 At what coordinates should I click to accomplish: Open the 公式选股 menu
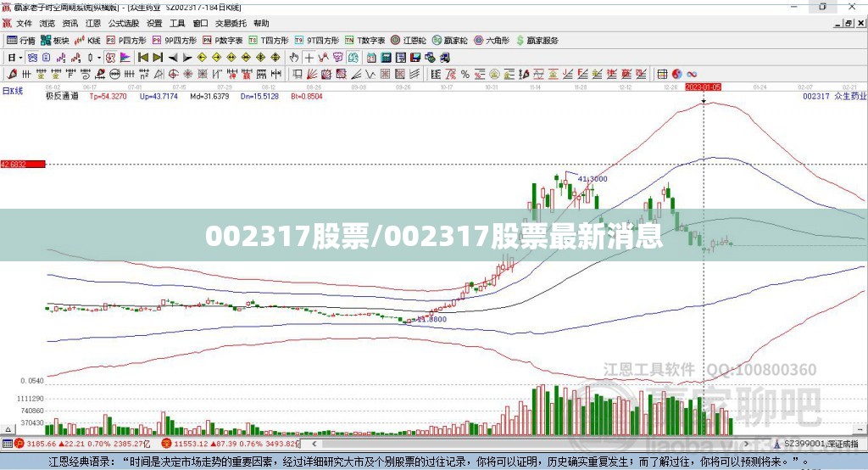coord(124,23)
